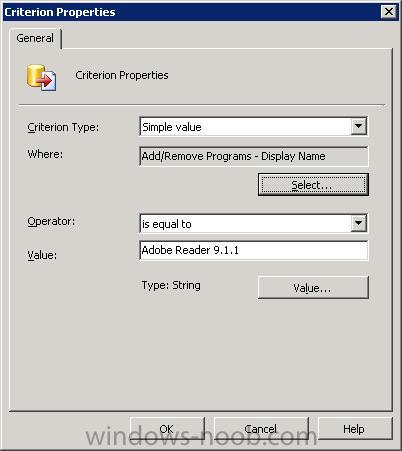Open Help for this dialog
Viewport: 402px width, 451px height.
point(355,429)
